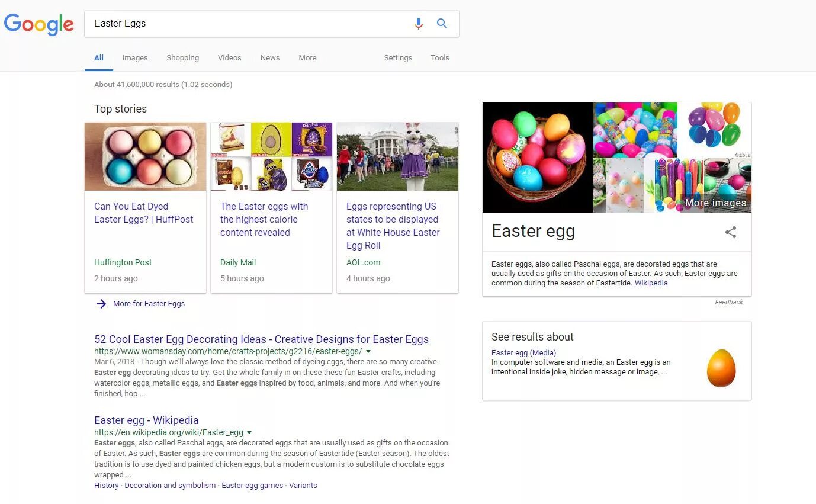
Task: Click into the Easter Eggs search field
Action: point(249,24)
